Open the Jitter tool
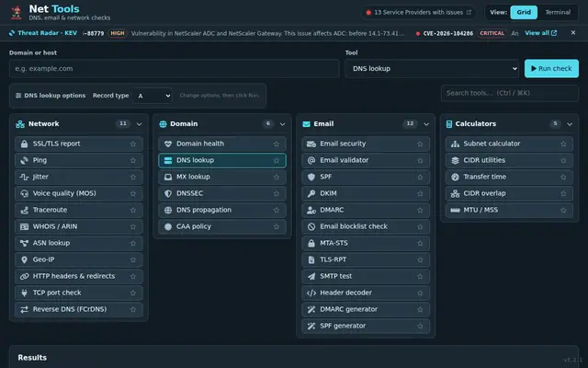 (79, 177)
